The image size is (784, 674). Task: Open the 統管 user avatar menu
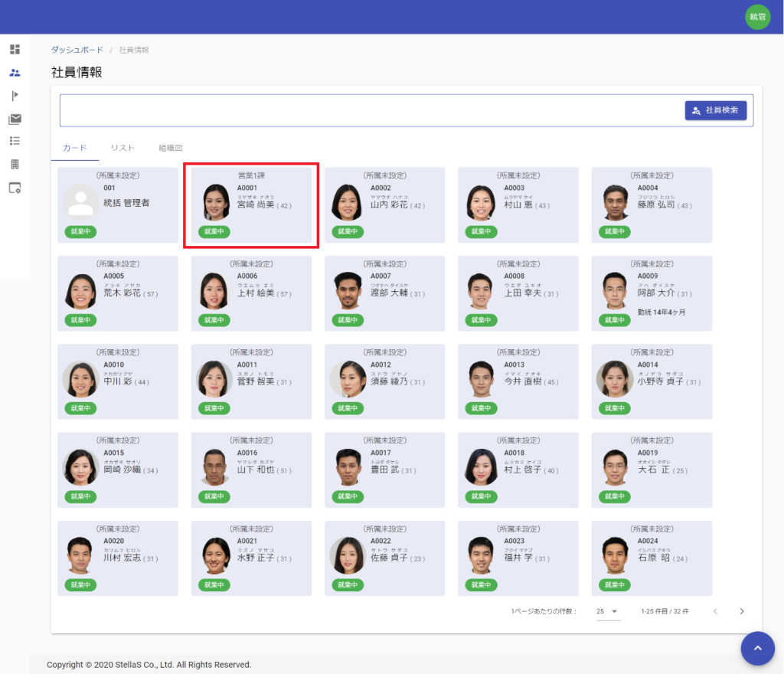pos(757,17)
